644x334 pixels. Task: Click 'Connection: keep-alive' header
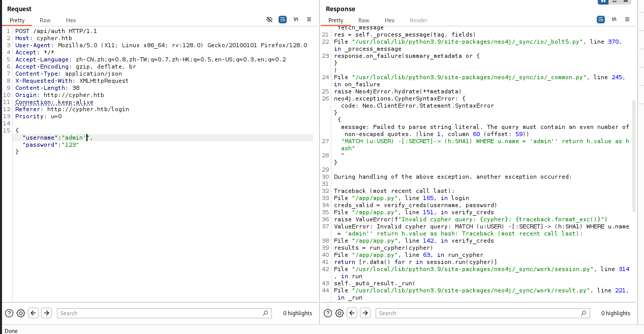coord(54,102)
